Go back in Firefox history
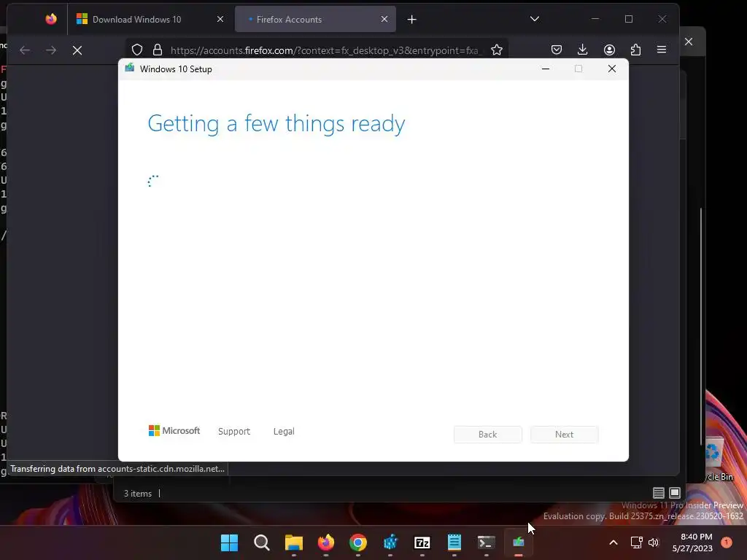This screenshot has height=560, width=747. click(x=25, y=50)
